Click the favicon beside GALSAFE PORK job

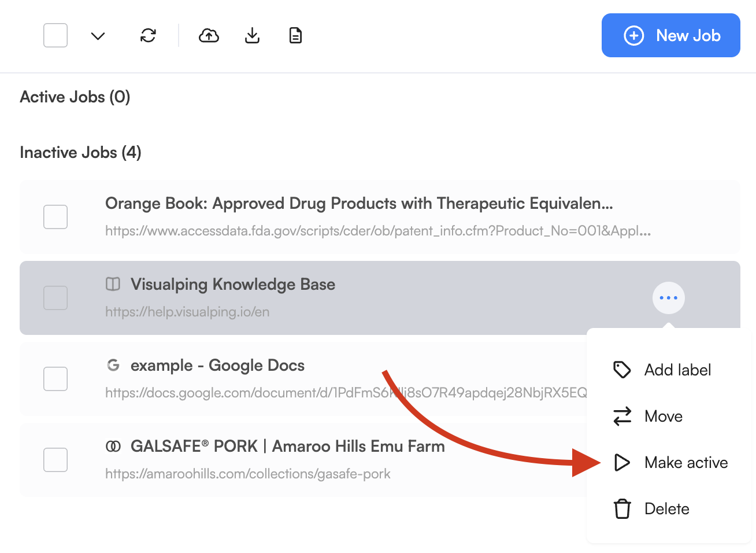coord(113,446)
